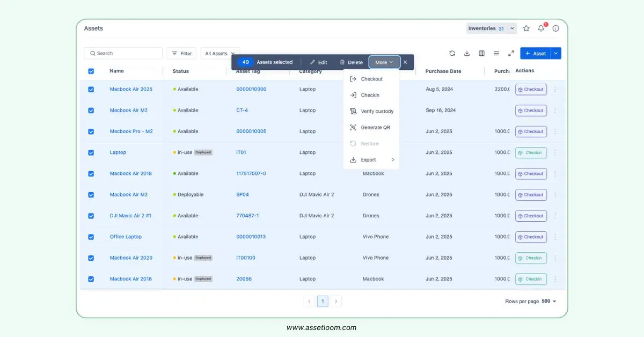Open the info icon in the header
Viewport: 644px width, 337px height.
coord(555,28)
